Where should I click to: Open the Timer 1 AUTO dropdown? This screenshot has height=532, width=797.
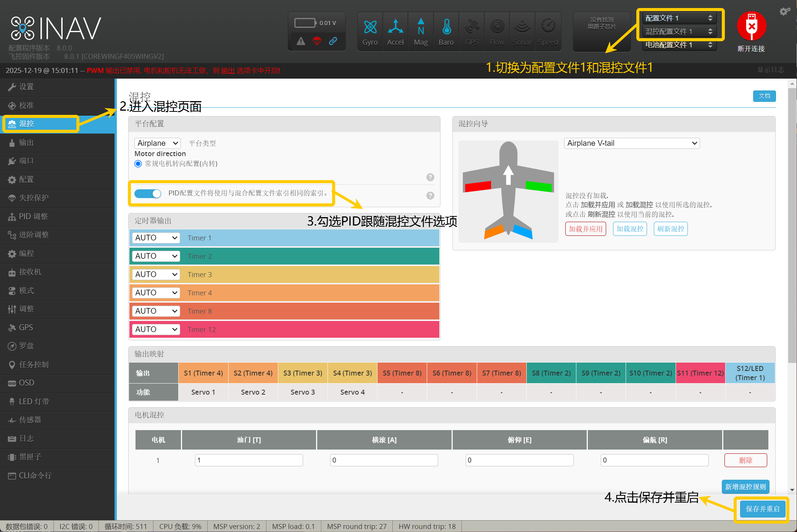point(156,238)
